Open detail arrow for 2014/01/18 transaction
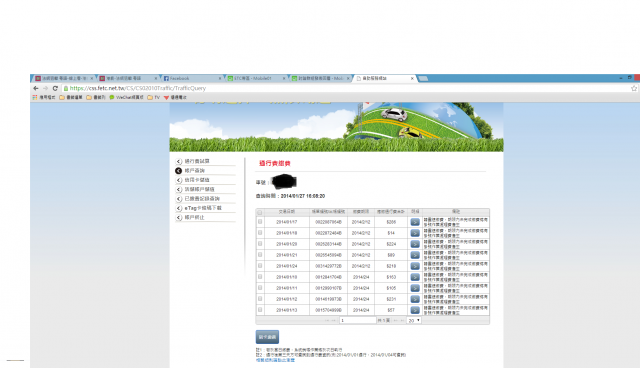 415,233
